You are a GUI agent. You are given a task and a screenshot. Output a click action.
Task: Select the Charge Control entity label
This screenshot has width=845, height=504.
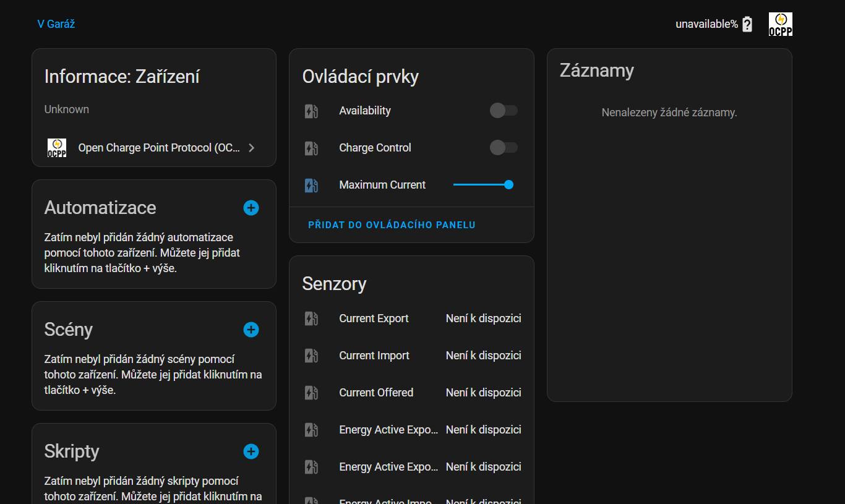[x=375, y=148]
